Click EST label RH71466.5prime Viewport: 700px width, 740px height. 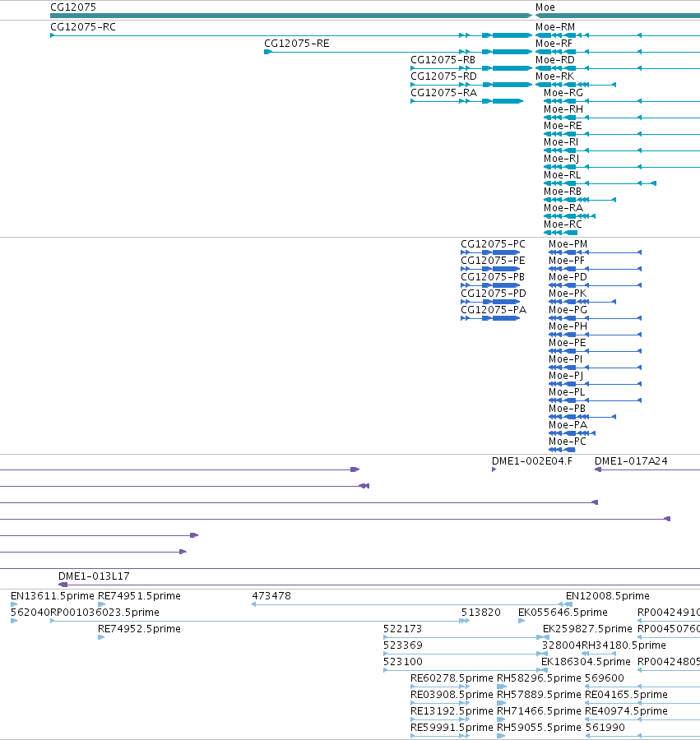click(x=539, y=711)
